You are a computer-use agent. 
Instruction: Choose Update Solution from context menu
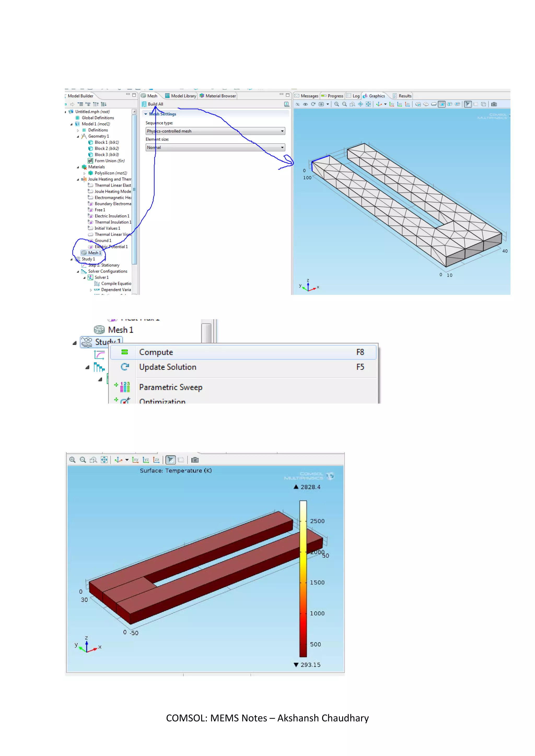point(243,367)
